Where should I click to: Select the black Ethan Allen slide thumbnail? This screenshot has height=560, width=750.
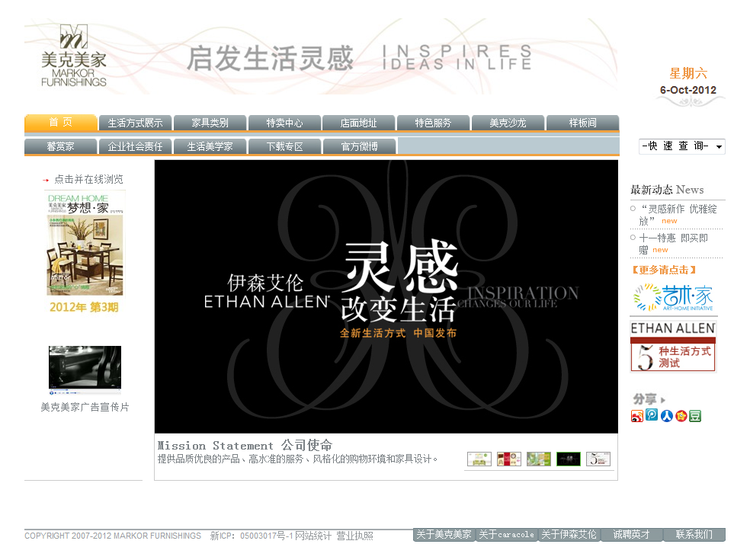click(569, 459)
